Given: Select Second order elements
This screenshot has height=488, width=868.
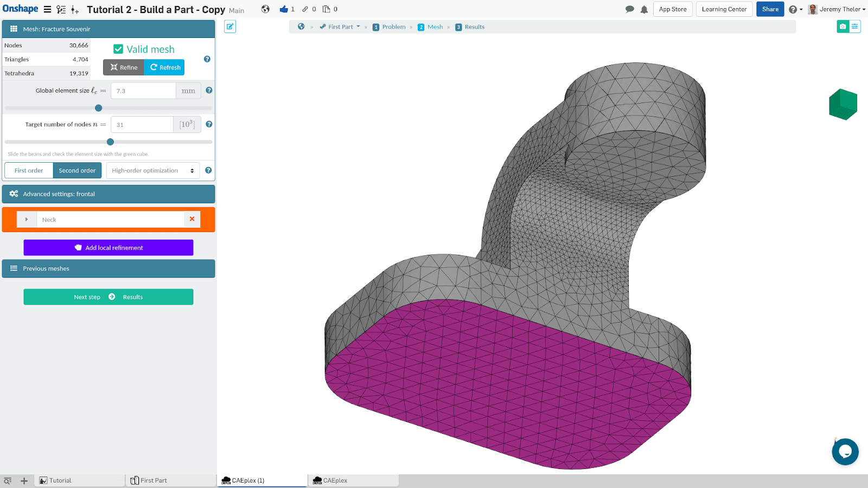Looking at the screenshot, I should (77, 170).
